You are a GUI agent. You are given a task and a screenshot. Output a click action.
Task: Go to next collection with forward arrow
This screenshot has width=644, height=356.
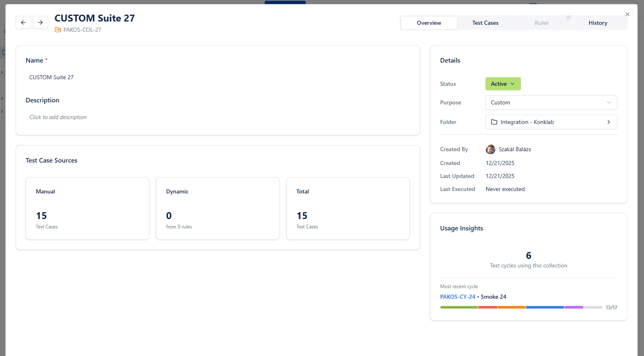pos(40,22)
